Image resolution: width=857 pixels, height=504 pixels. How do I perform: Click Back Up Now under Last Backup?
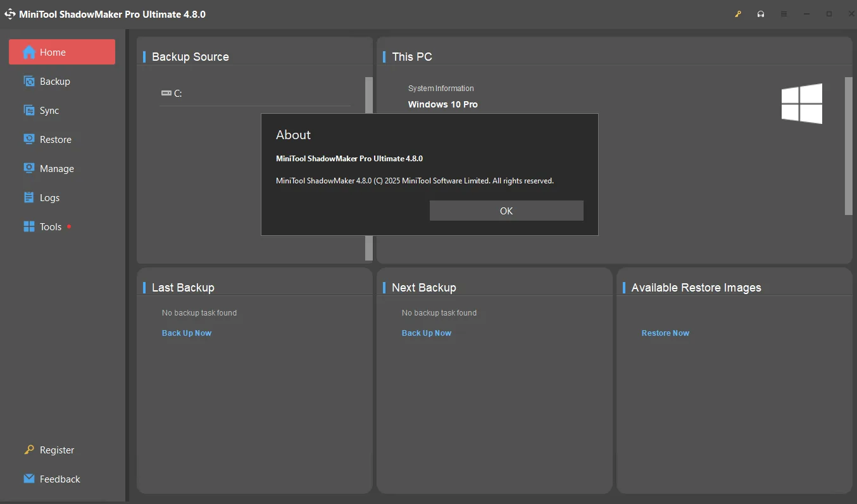(x=187, y=333)
